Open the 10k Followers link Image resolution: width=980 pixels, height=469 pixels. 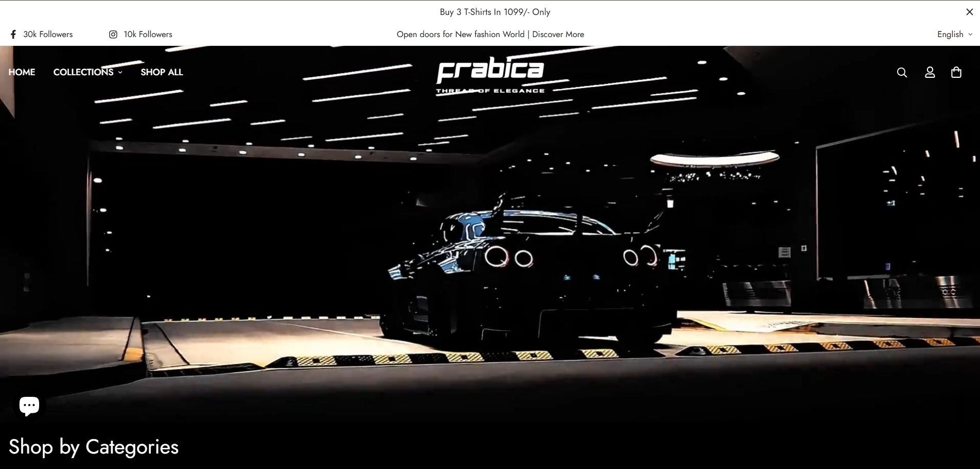tap(148, 35)
